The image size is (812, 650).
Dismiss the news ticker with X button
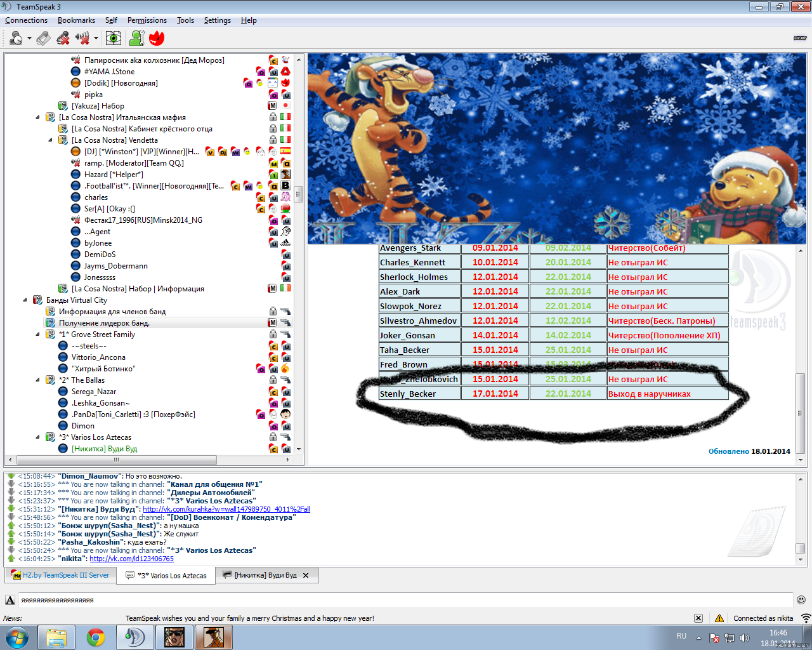point(698,618)
